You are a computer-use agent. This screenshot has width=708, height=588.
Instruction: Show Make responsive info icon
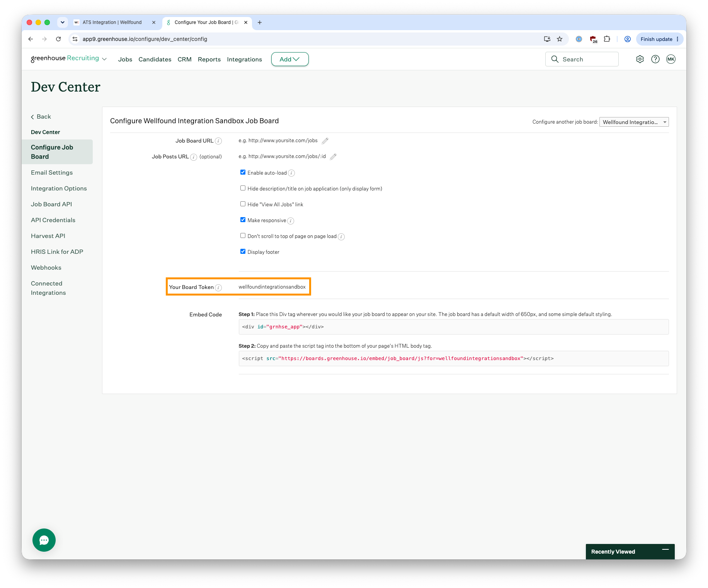coord(291,221)
